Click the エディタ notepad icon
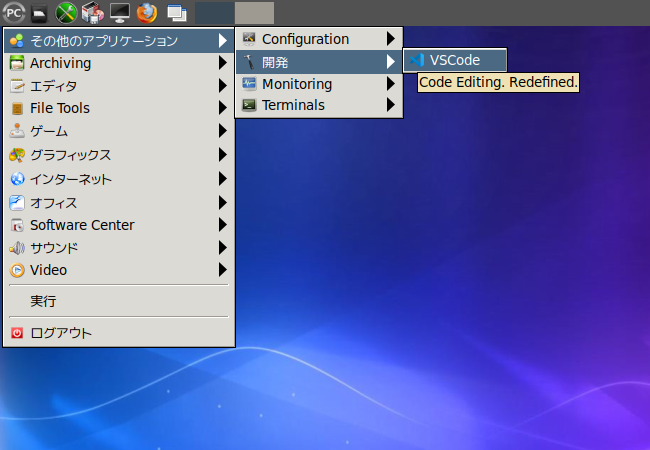This screenshot has width=650, height=450. tap(17, 86)
